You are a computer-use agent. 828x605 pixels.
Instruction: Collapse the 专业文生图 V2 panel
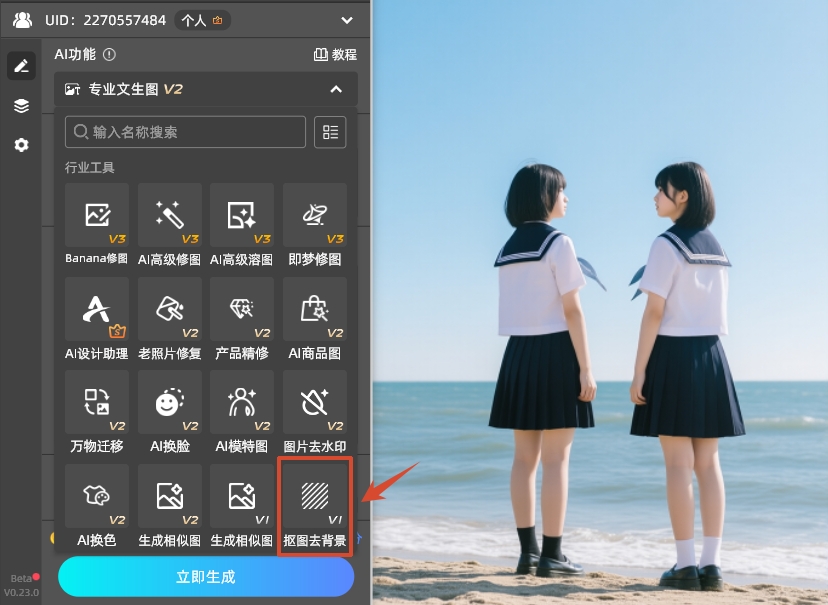pos(336,89)
